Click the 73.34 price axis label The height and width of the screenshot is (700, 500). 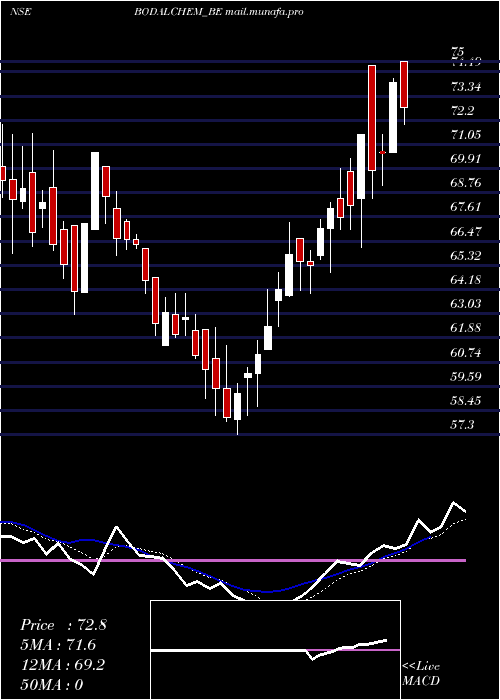point(467,86)
